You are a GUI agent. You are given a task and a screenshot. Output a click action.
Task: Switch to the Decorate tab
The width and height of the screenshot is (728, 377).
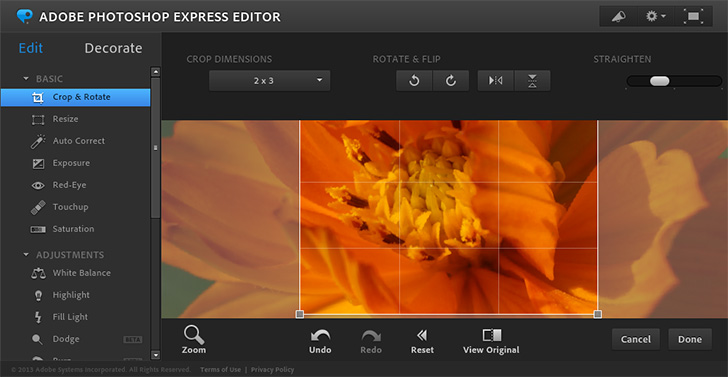(x=113, y=48)
